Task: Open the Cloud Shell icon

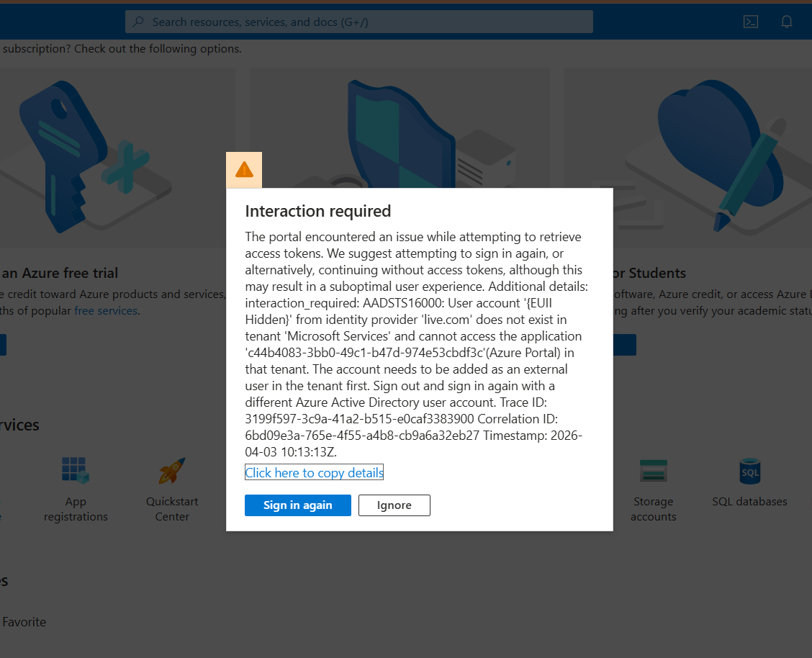Action: pyautogui.click(x=750, y=22)
